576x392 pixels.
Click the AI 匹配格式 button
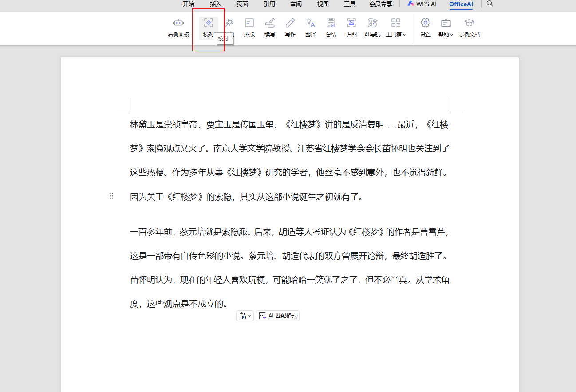(278, 316)
